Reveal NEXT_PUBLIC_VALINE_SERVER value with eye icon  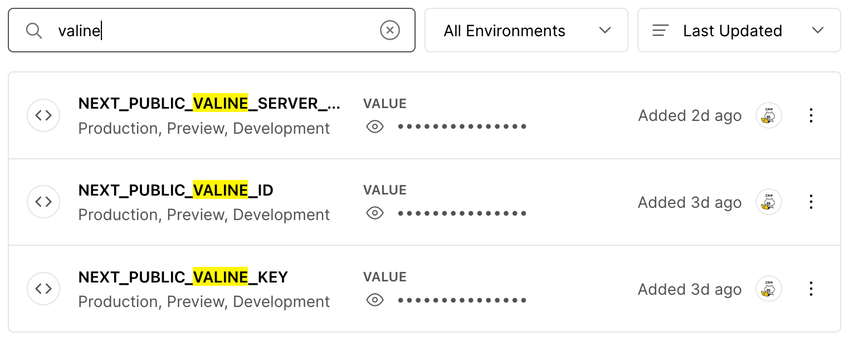point(375,127)
